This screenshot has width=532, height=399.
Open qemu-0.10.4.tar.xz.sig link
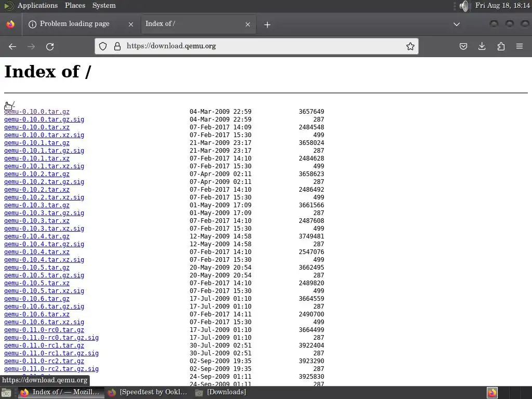coord(44,260)
